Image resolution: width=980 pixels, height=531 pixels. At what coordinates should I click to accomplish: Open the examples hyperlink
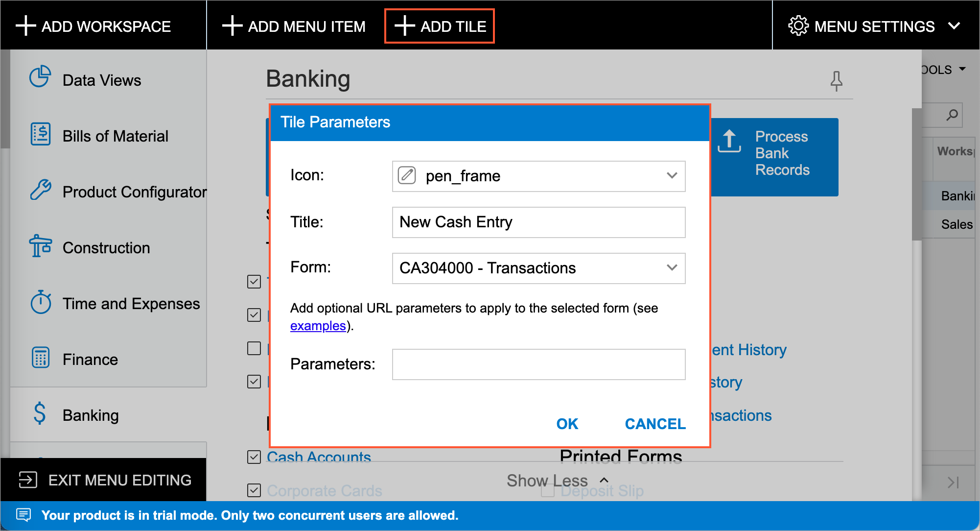[318, 326]
